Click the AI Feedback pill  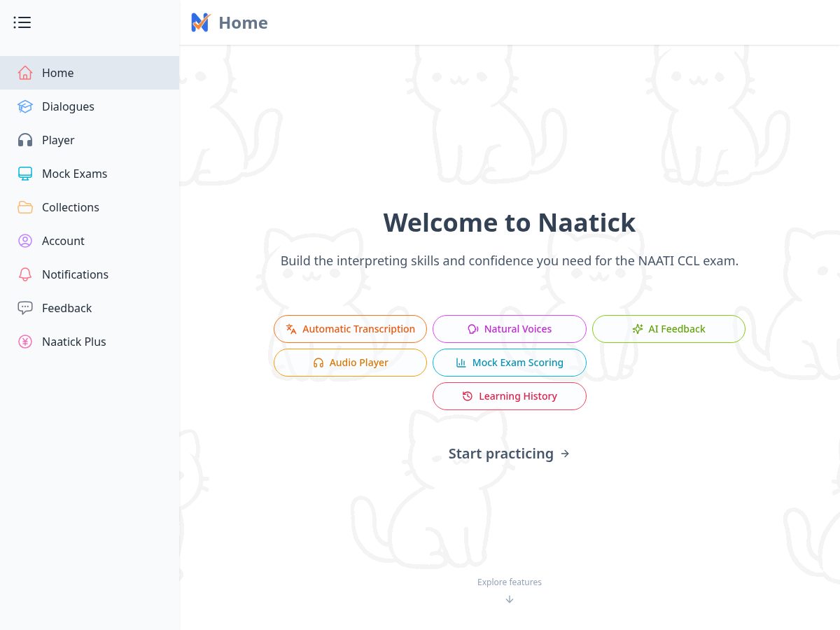pyautogui.click(x=668, y=329)
